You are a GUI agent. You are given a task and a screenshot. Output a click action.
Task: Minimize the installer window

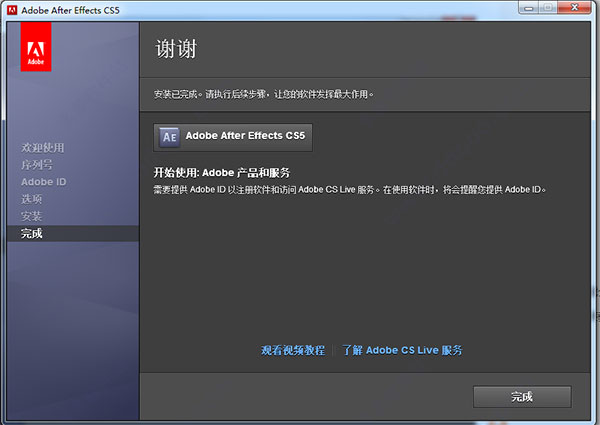(x=529, y=8)
